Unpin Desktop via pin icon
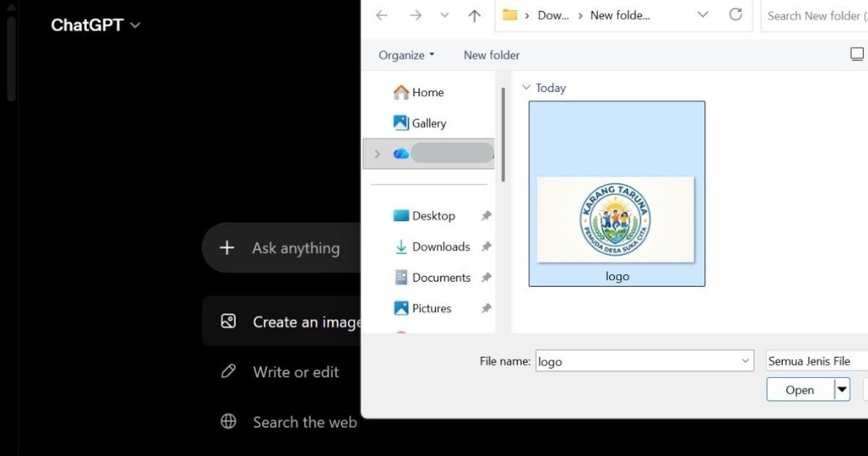The image size is (868, 456). point(486,216)
